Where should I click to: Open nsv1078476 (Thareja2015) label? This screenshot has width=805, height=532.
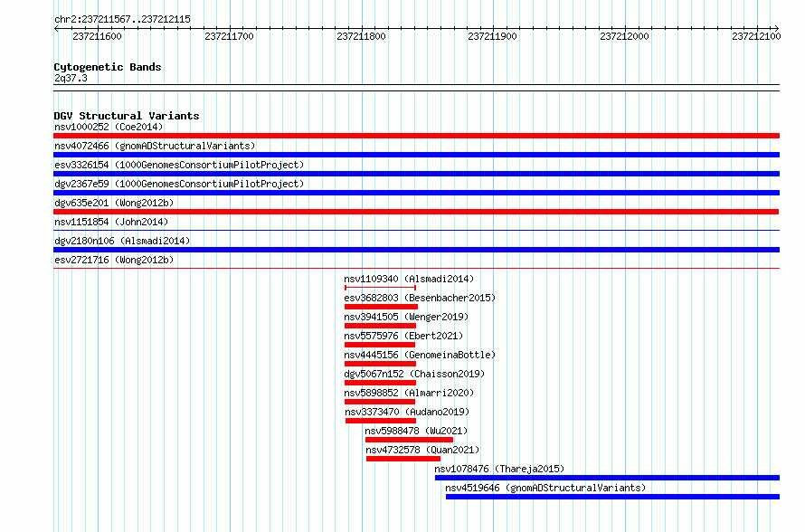point(499,469)
